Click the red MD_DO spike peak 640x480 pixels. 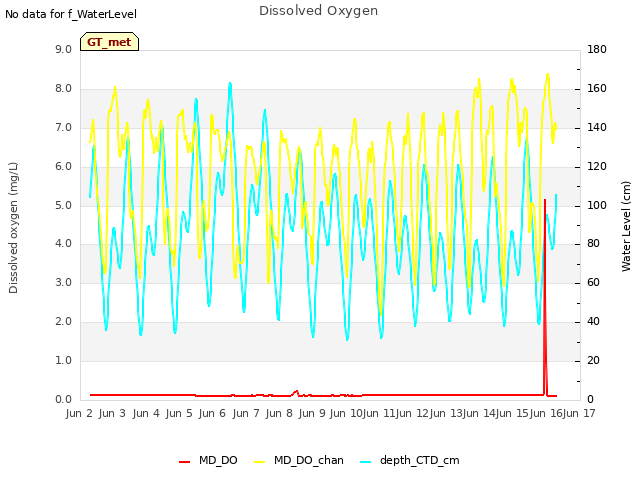pos(545,200)
